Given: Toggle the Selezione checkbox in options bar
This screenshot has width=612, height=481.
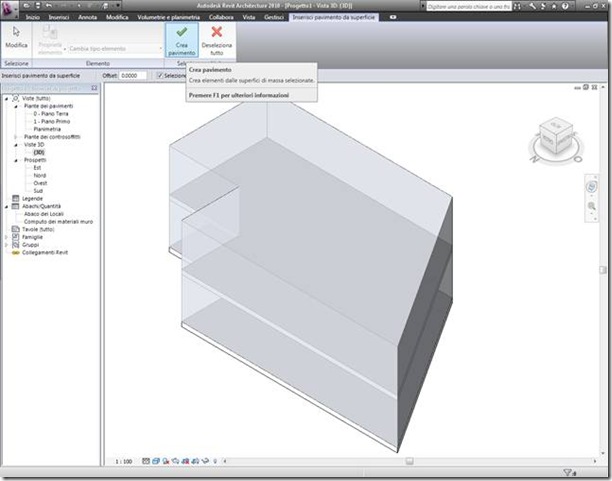Looking at the screenshot, I should 160,75.
